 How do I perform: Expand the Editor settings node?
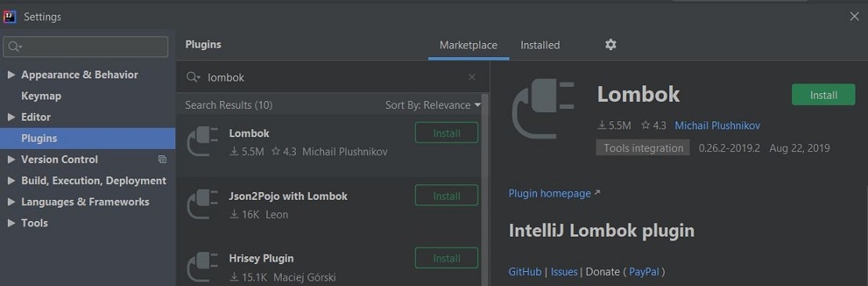click(11, 117)
